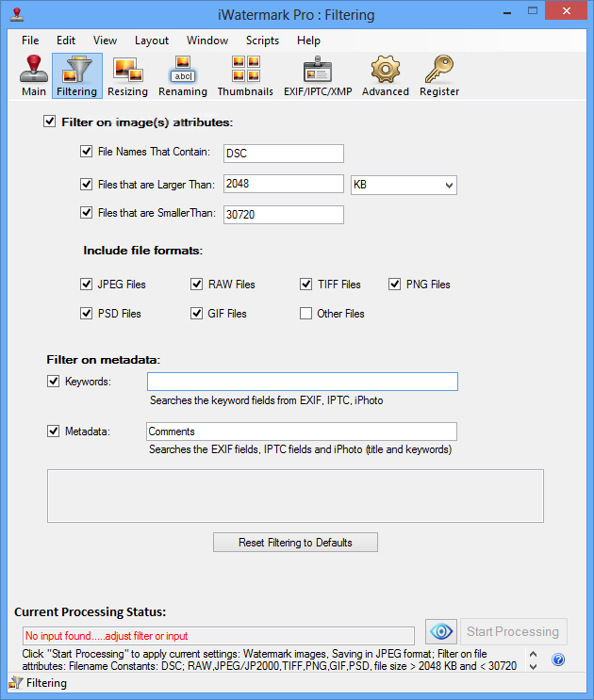Select the Filtering funnel toolbar icon
The height and width of the screenshot is (700, 594).
[x=76, y=75]
